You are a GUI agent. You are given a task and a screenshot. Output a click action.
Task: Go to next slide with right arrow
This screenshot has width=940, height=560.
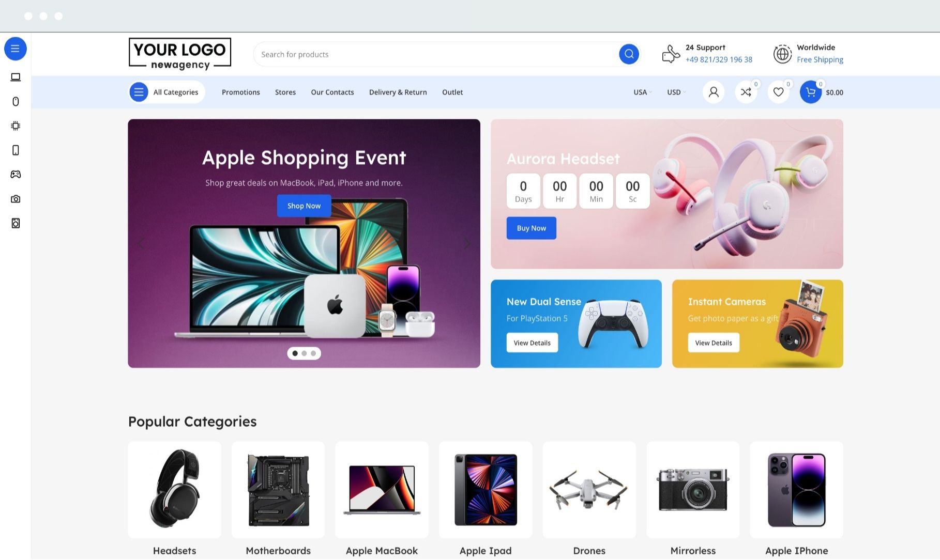point(467,243)
